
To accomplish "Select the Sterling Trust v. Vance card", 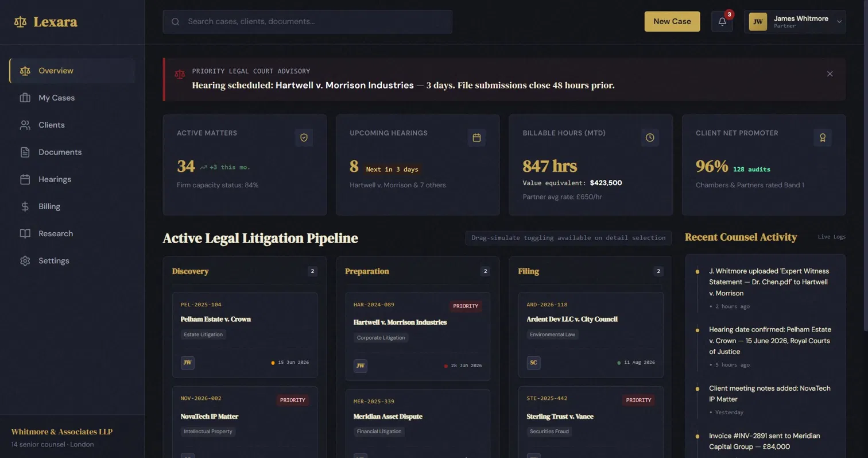I will (591, 422).
